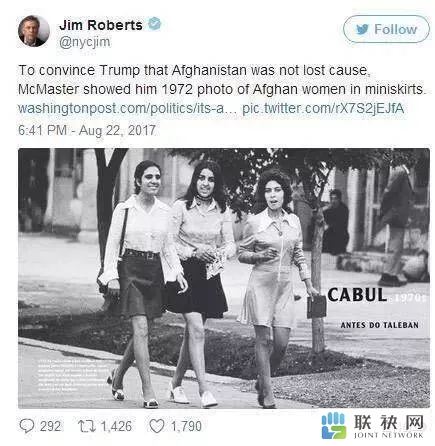The image size is (435, 446).
Task: Open the 6:41 PM - Aug 22, 2017 timestamp
Action: coord(87,130)
